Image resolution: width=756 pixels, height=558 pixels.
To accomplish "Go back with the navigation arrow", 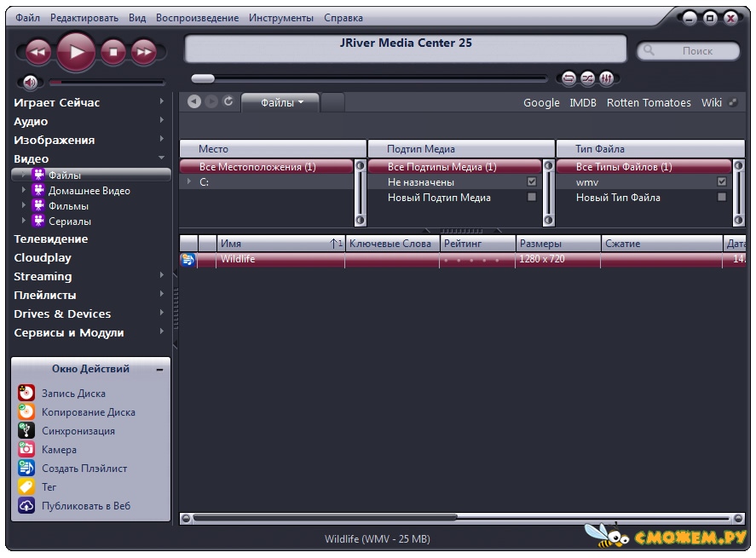I will [x=194, y=101].
